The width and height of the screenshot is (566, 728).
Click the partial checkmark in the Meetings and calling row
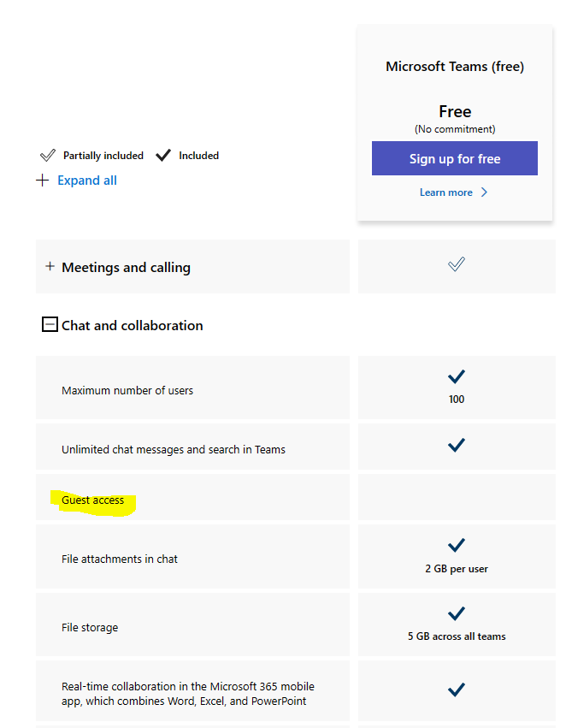tap(457, 264)
